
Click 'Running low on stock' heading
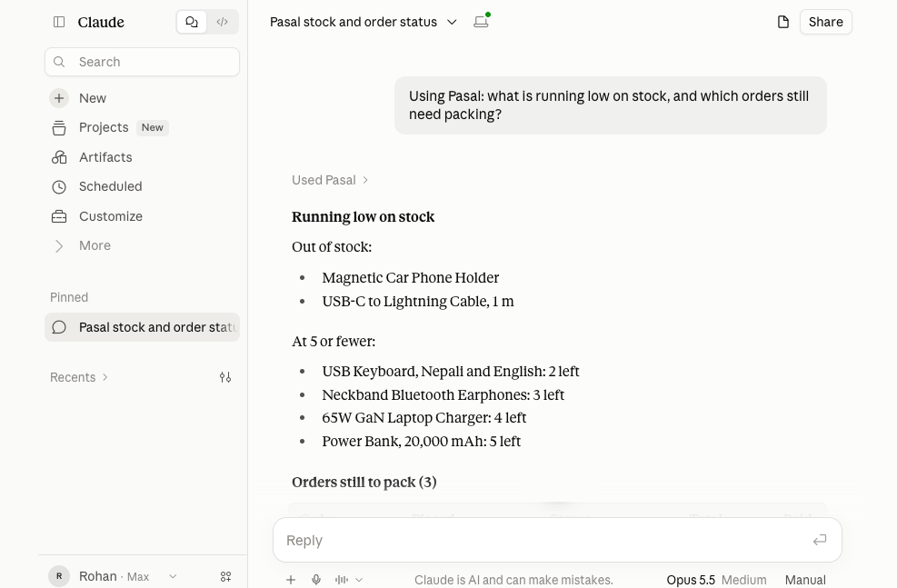pyautogui.click(x=363, y=217)
